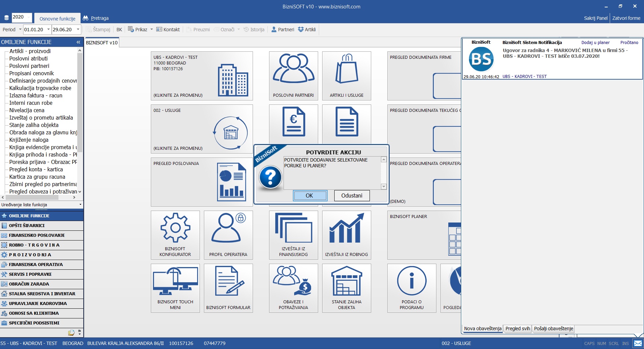Click the UBS - KADROVI - TEST company tile
The height and width of the screenshot is (349, 644).
pyautogui.click(x=202, y=76)
